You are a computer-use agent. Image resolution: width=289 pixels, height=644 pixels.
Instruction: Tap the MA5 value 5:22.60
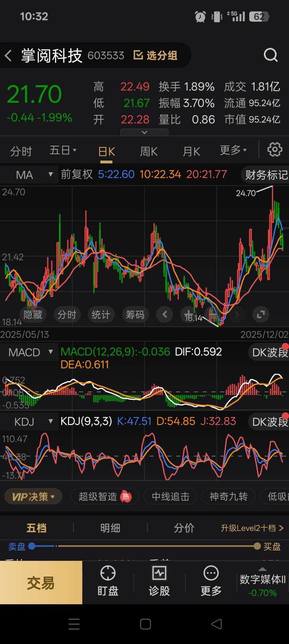tap(116, 174)
